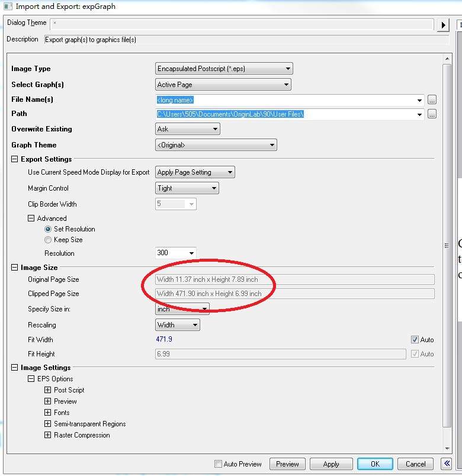
Task: Toggle the Auto Preview checkbox
Action: click(218, 464)
